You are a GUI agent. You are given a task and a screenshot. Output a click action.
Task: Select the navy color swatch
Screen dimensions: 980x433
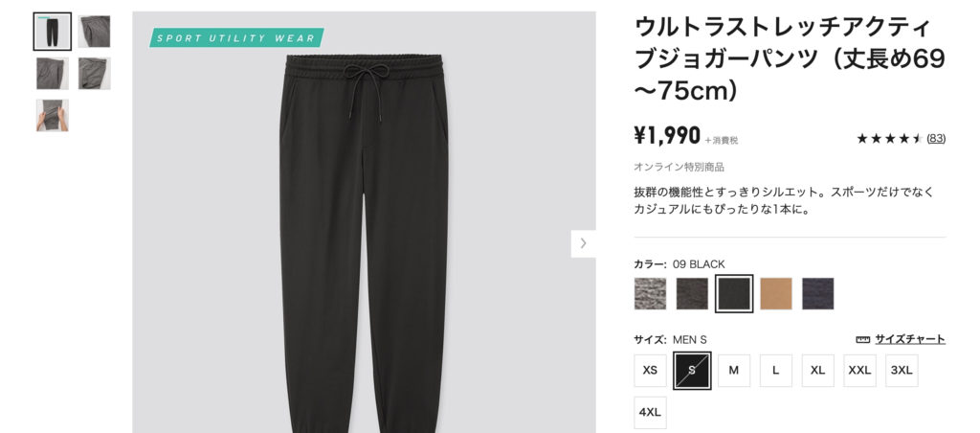click(817, 293)
